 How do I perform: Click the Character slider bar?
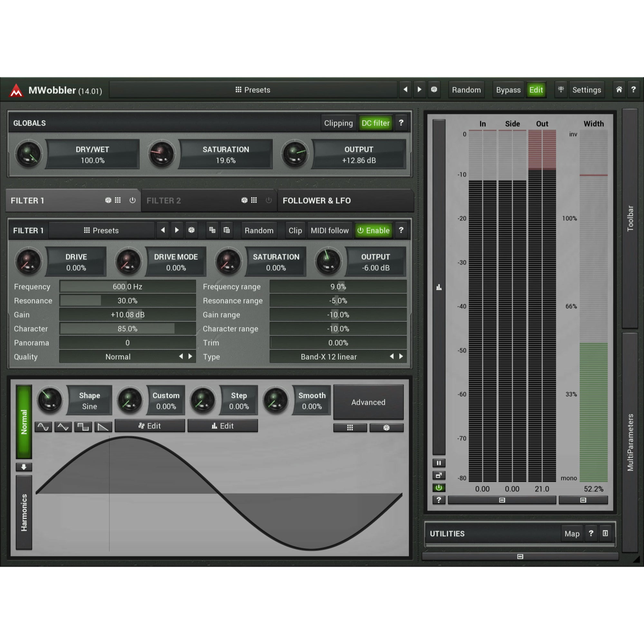[x=128, y=329]
